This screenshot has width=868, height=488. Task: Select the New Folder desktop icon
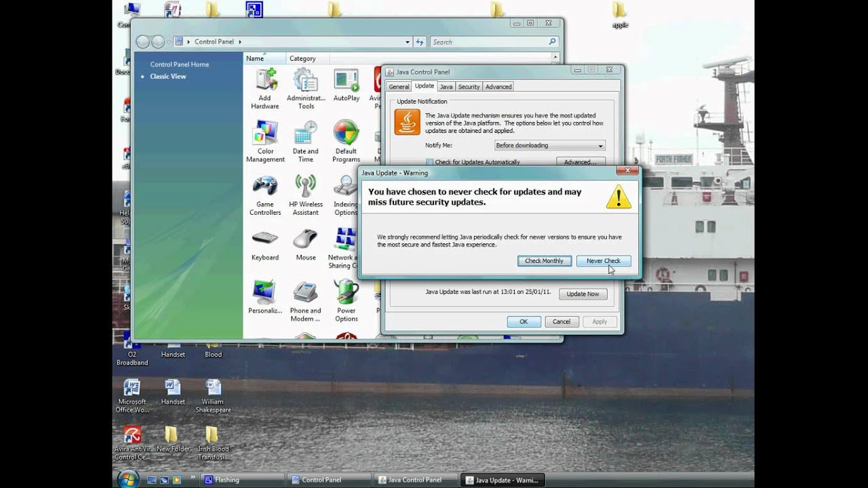(173, 439)
